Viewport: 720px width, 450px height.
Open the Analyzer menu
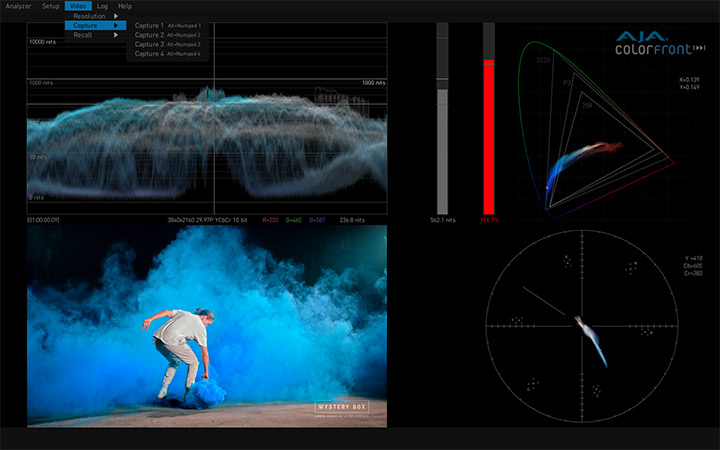tap(18, 6)
